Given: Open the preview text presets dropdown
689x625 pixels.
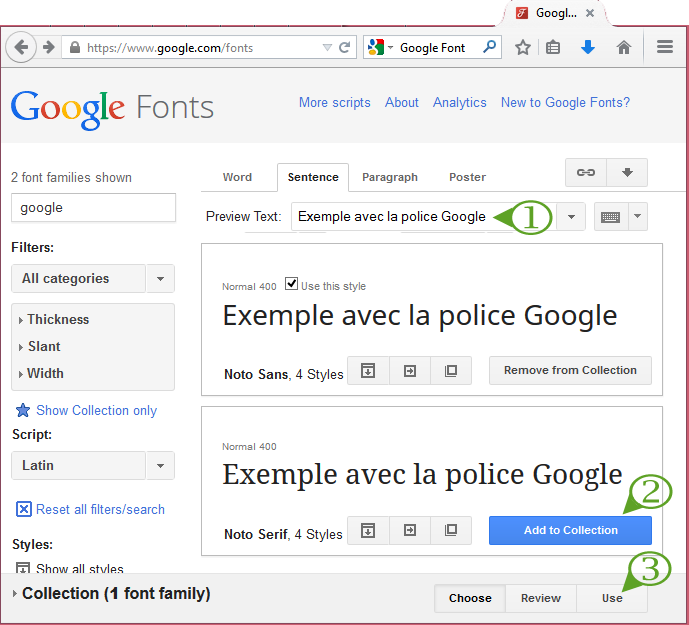Looking at the screenshot, I should coord(571,216).
